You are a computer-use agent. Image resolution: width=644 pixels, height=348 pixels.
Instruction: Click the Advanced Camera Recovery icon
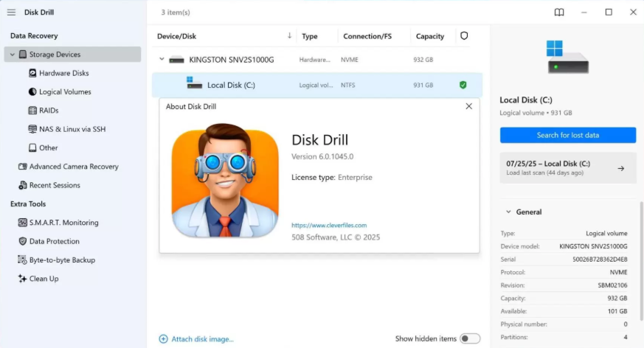pyautogui.click(x=23, y=166)
